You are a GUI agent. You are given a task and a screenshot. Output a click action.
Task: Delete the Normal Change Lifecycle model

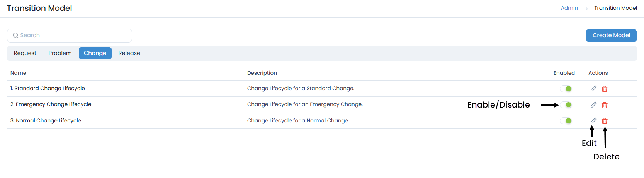coord(605,121)
